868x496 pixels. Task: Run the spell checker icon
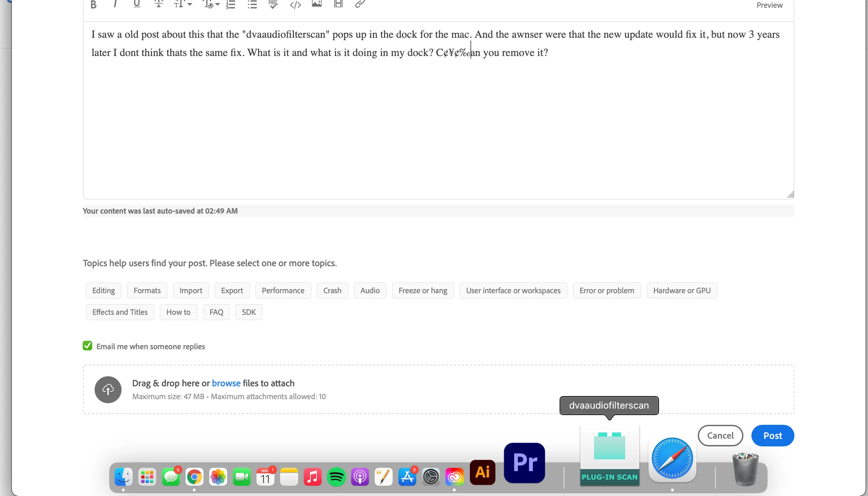pos(274,4)
